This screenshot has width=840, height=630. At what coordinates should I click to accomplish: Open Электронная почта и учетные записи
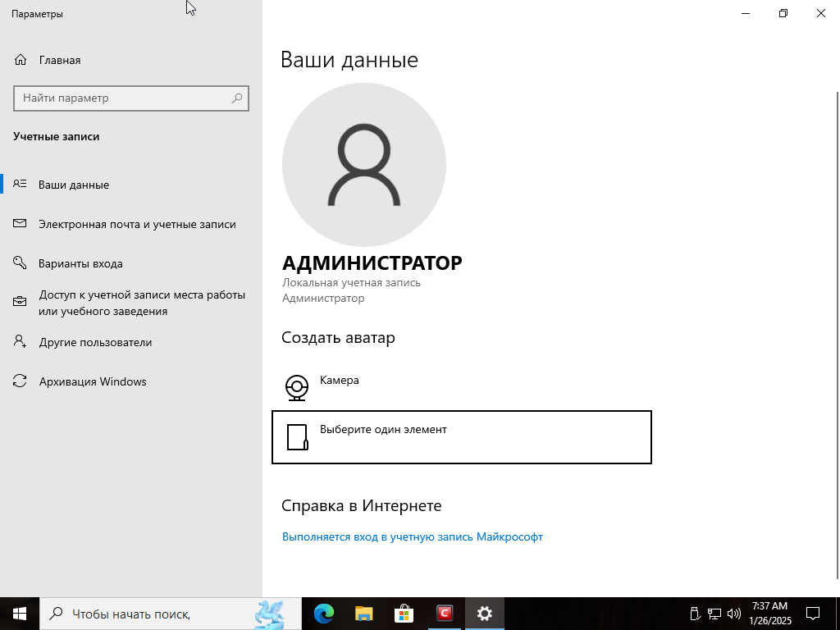coord(131,224)
